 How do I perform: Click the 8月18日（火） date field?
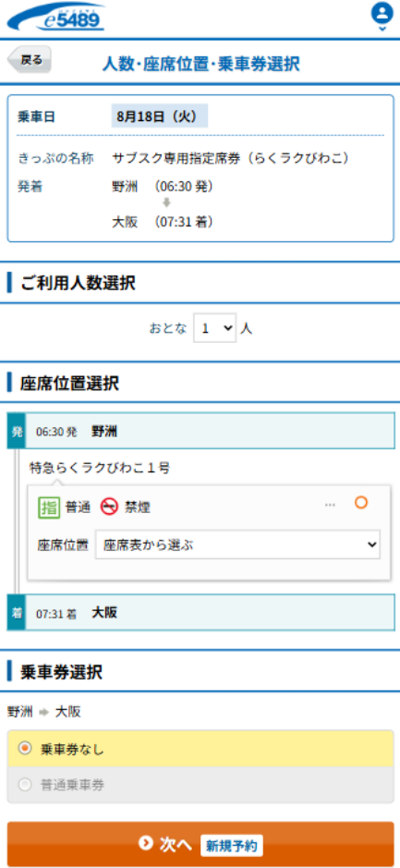pos(159,116)
